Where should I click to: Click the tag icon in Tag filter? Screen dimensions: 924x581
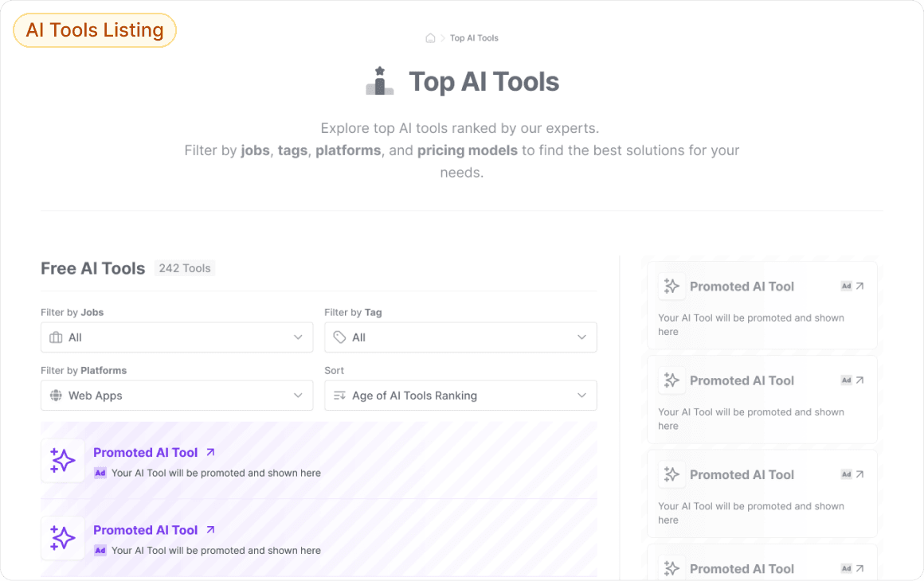(339, 337)
